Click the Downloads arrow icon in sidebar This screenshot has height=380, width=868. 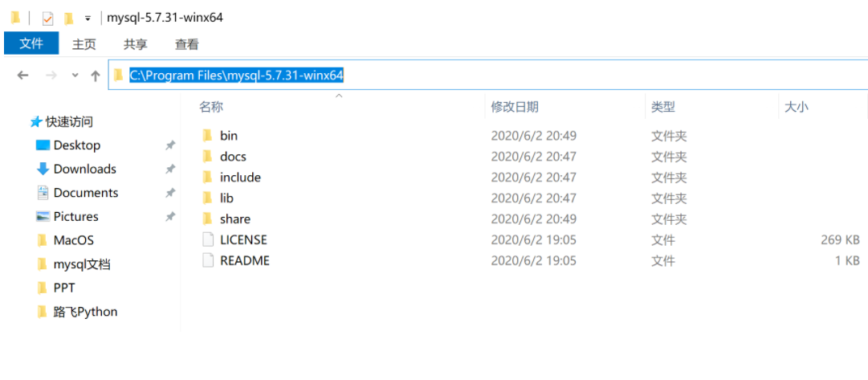[43, 169]
